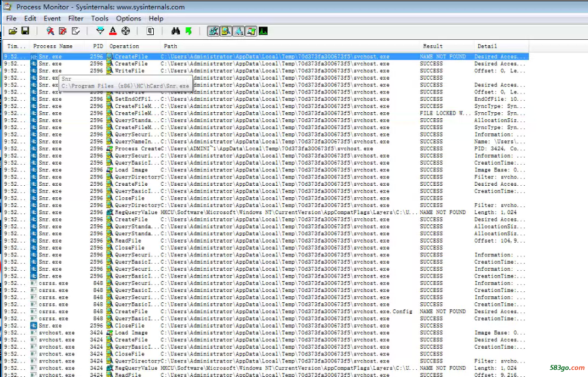The height and width of the screenshot is (377, 588).
Task: Open the Tools menu
Action: point(100,18)
